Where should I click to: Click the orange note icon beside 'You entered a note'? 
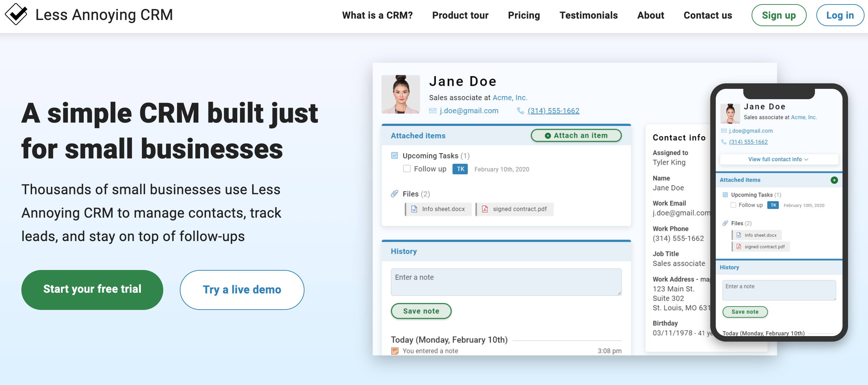pyautogui.click(x=395, y=351)
